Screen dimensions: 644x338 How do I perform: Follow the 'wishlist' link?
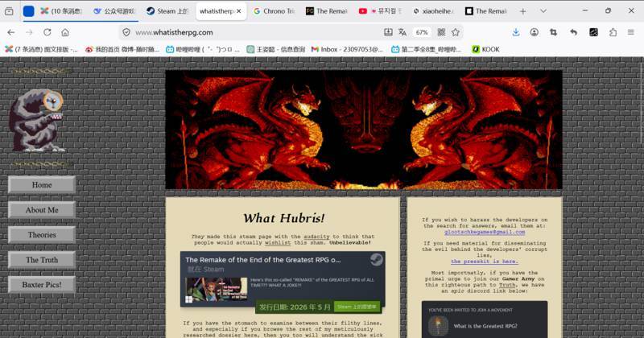[278, 243]
